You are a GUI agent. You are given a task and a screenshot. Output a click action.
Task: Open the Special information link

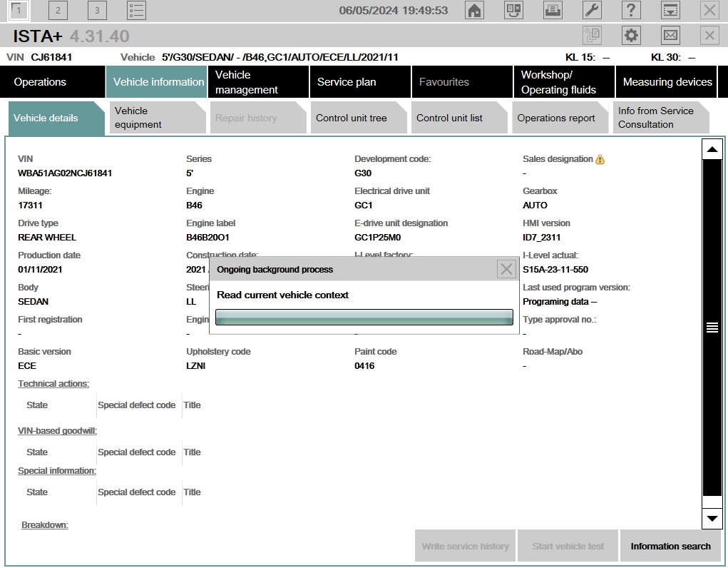click(x=56, y=470)
